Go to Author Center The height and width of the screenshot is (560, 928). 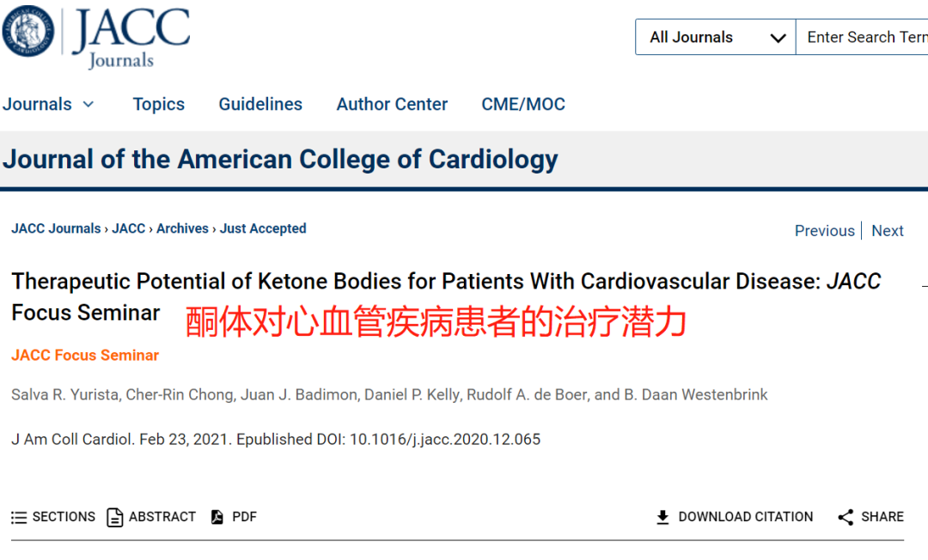[392, 104]
